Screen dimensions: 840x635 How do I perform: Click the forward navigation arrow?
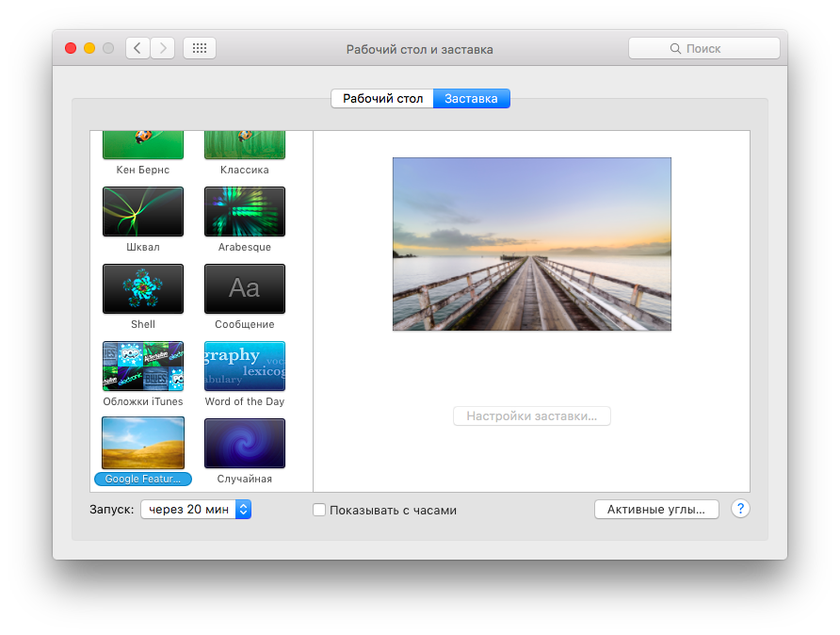click(x=163, y=48)
